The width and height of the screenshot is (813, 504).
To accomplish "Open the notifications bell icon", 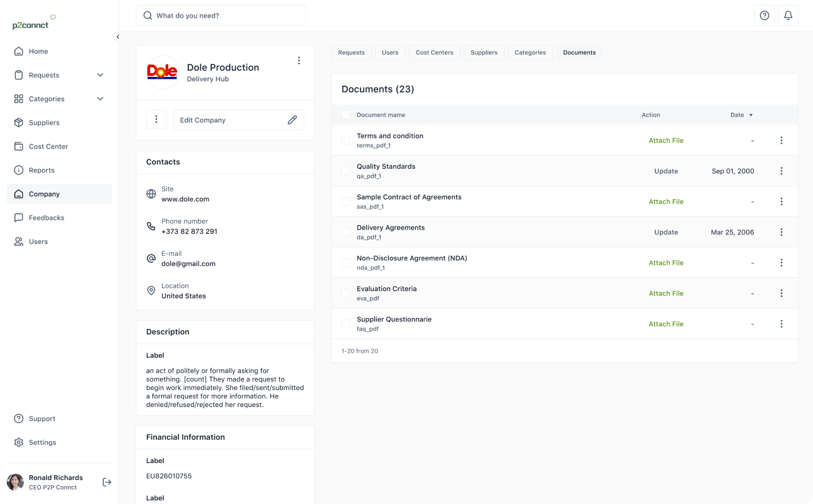I will [x=788, y=16].
